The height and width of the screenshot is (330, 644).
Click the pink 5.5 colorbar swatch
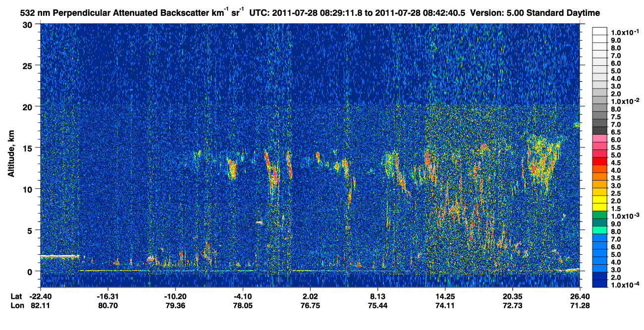tap(599, 147)
